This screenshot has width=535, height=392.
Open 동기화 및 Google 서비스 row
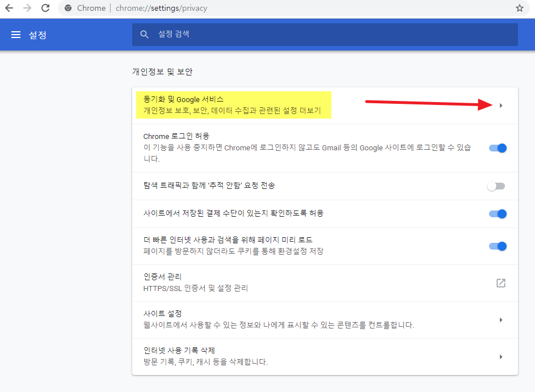(x=325, y=106)
